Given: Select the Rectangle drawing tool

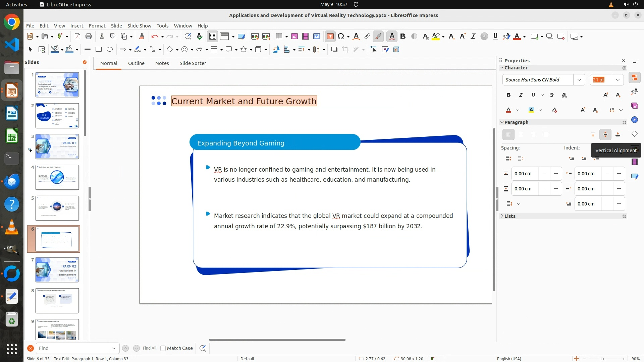Looking at the screenshot, I should (x=99, y=50).
